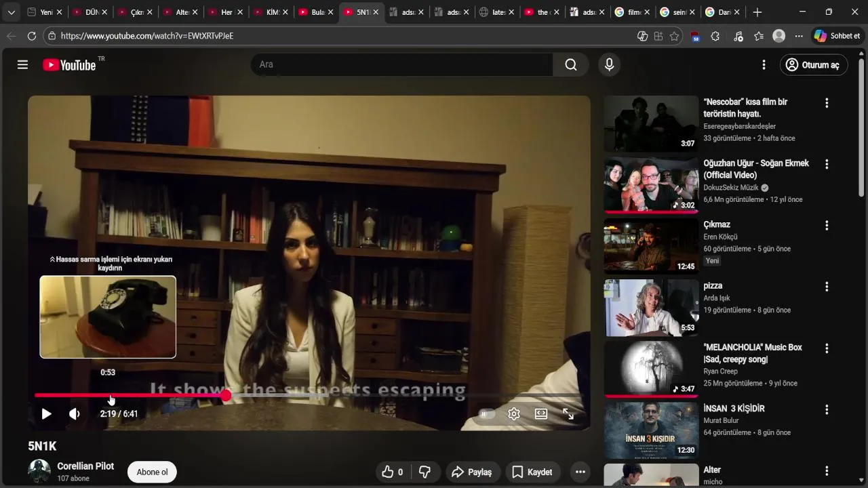Open Oğuzhan Uğur - Soğan Ekmek title
868x488 pixels.
(x=756, y=169)
